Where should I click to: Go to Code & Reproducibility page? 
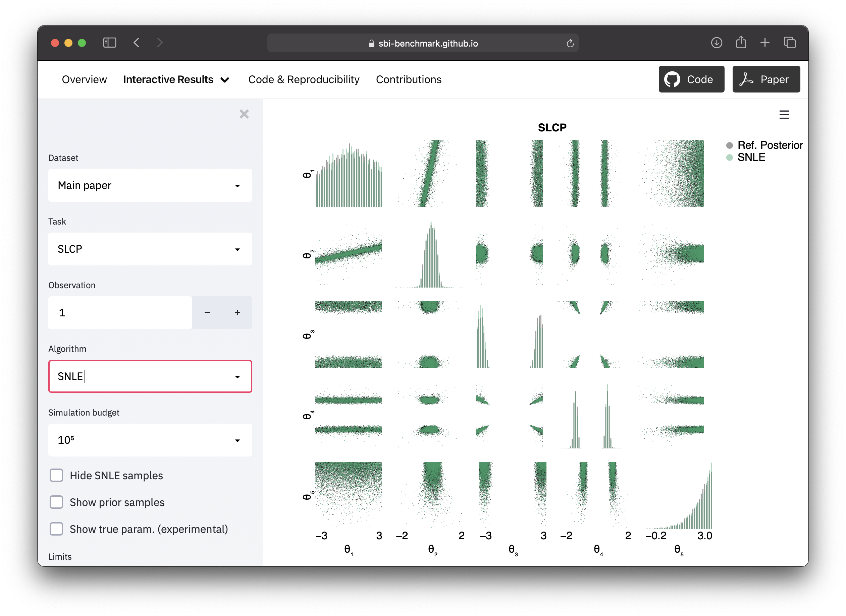pyautogui.click(x=304, y=79)
